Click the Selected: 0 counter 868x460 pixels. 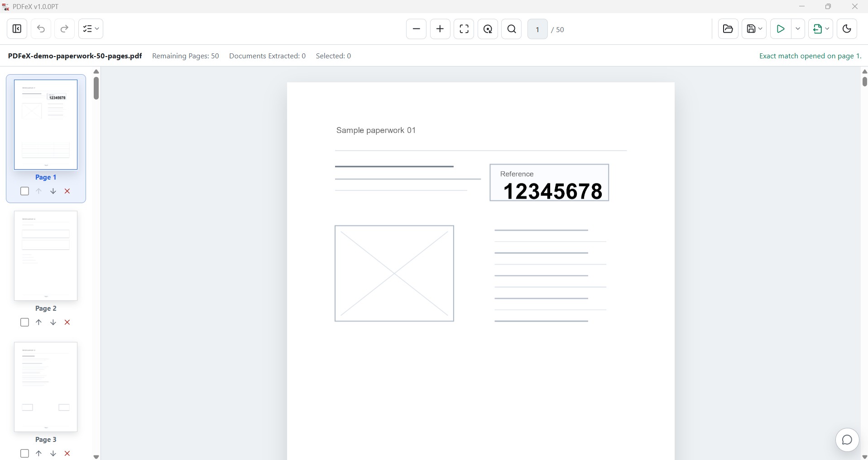(x=334, y=56)
